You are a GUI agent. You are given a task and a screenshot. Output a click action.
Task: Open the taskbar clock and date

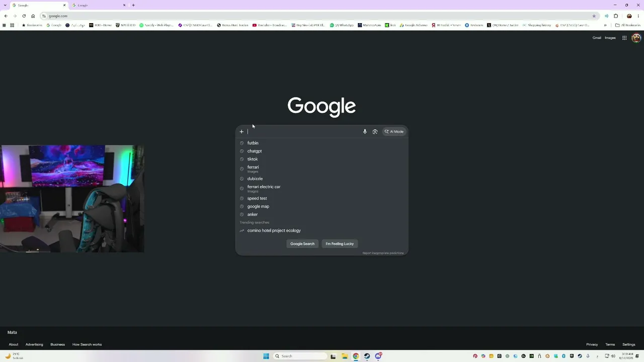[627, 356]
